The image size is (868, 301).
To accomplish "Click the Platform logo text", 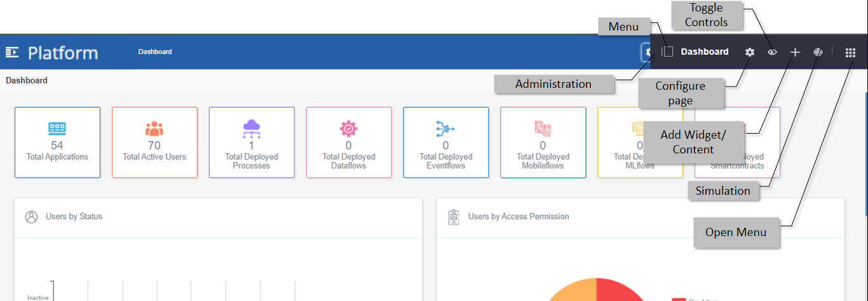I will pos(63,52).
